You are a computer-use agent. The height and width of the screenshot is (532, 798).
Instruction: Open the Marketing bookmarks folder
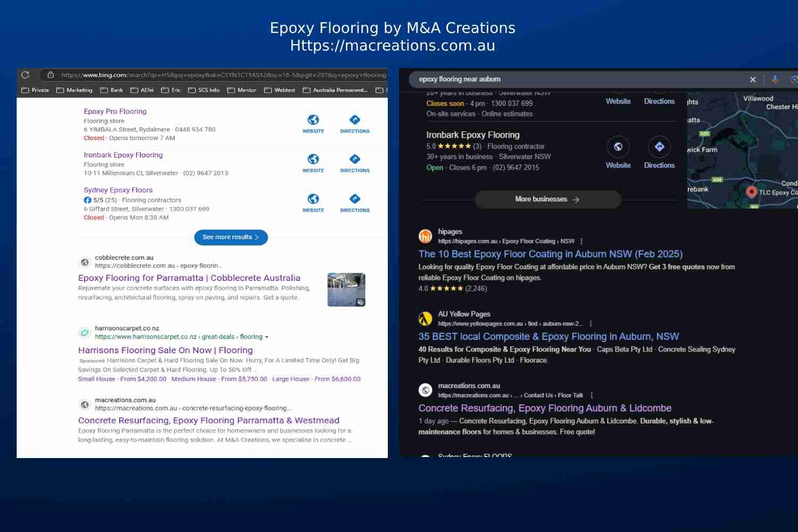[x=74, y=90]
